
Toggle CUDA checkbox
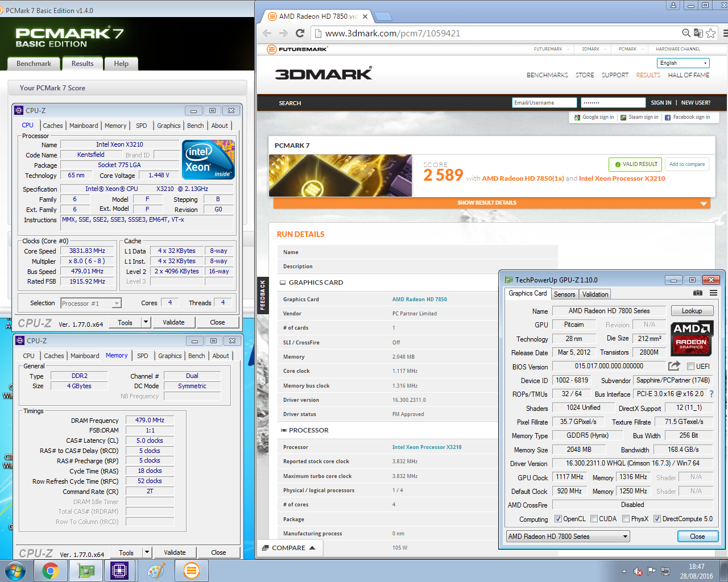pos(594,519)
